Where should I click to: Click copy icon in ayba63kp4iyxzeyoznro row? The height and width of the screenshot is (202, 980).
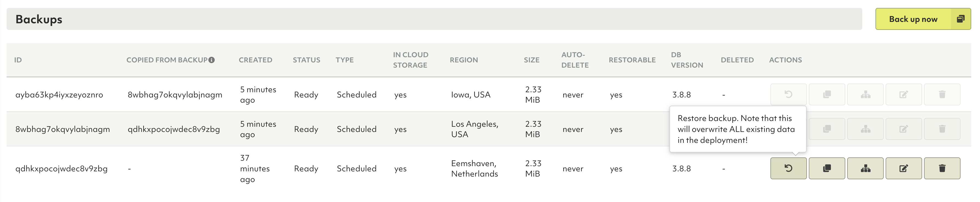click(x=827, y=94)
